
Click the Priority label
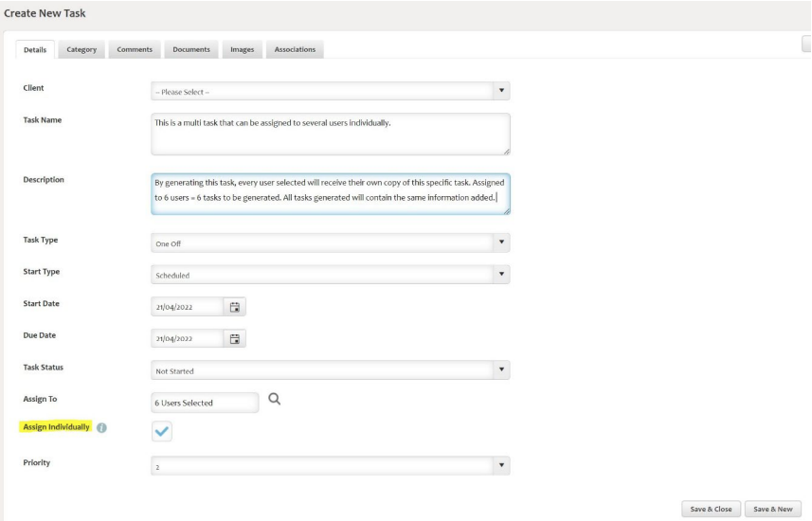click(36, 462)
